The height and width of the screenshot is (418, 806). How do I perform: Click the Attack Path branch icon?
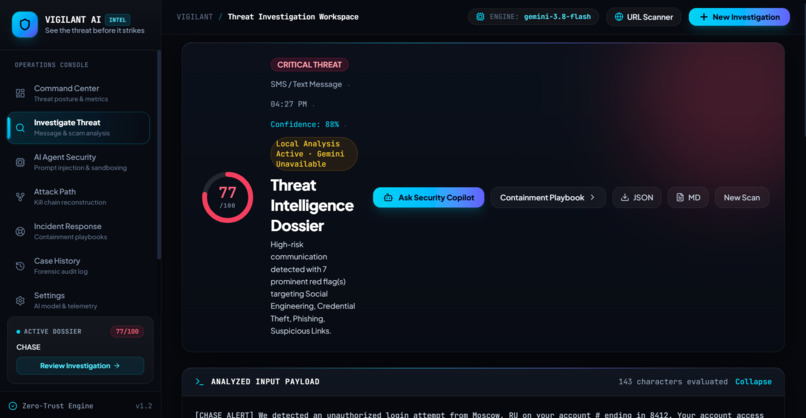coord(20,196)
